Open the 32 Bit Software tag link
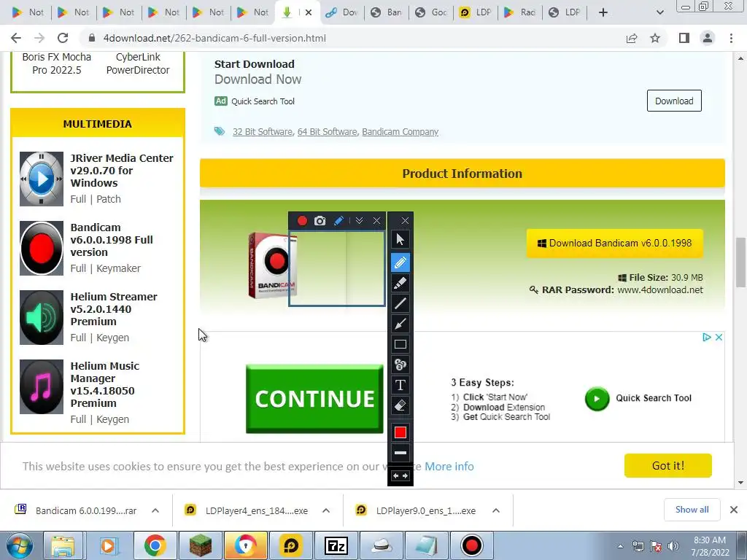747x560 pixels. [263, 132]
